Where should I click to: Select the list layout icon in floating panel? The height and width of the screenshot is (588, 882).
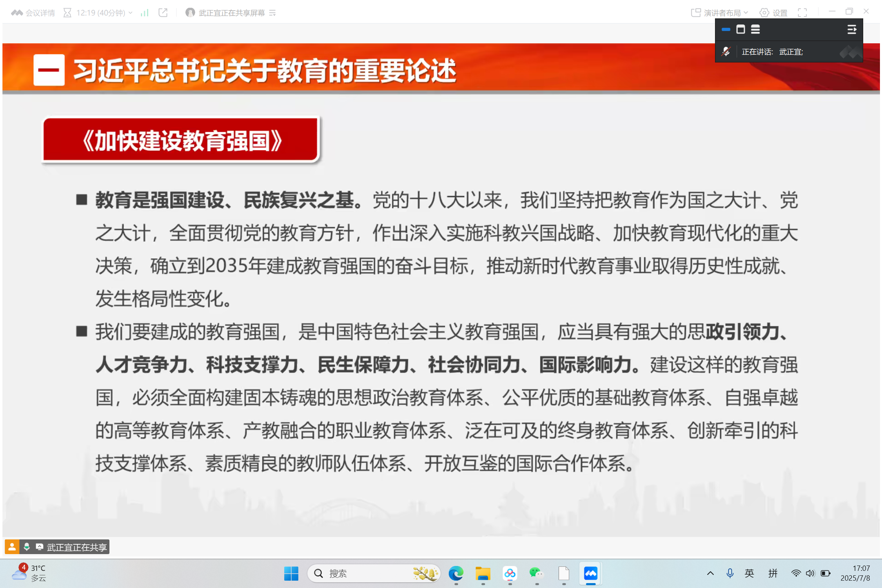(x=756, y=29)
